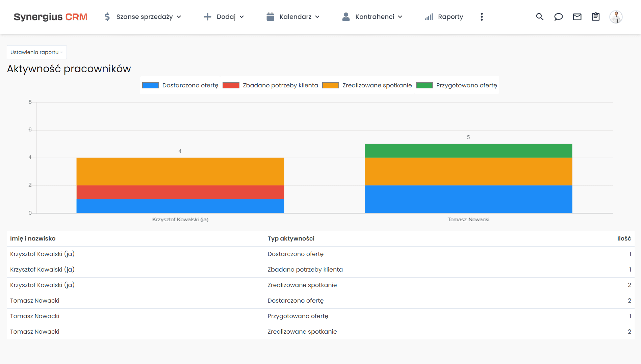Screen dimensions: 641x364
Task: Open the clipboard tasks icon
Action: (x=595, y=17)
